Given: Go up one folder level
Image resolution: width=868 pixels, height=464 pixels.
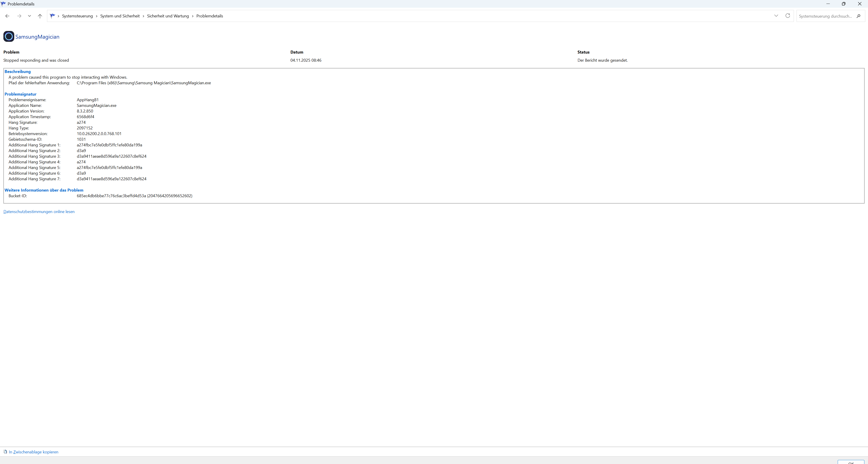Looking at the screenshot, I should click(40, 16).
